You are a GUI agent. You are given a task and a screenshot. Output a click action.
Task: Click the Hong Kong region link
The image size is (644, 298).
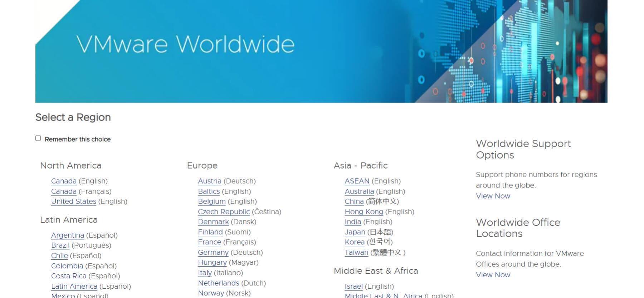364,212
